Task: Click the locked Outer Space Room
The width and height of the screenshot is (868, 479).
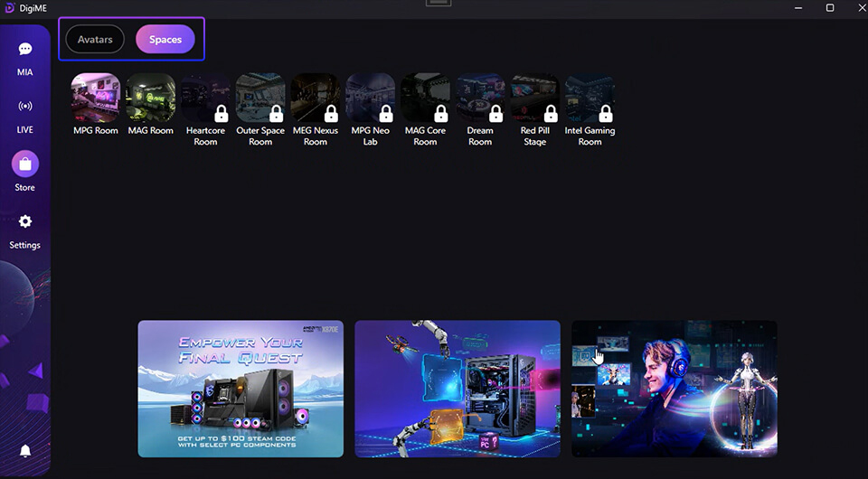Action: [x=260, y=98]
